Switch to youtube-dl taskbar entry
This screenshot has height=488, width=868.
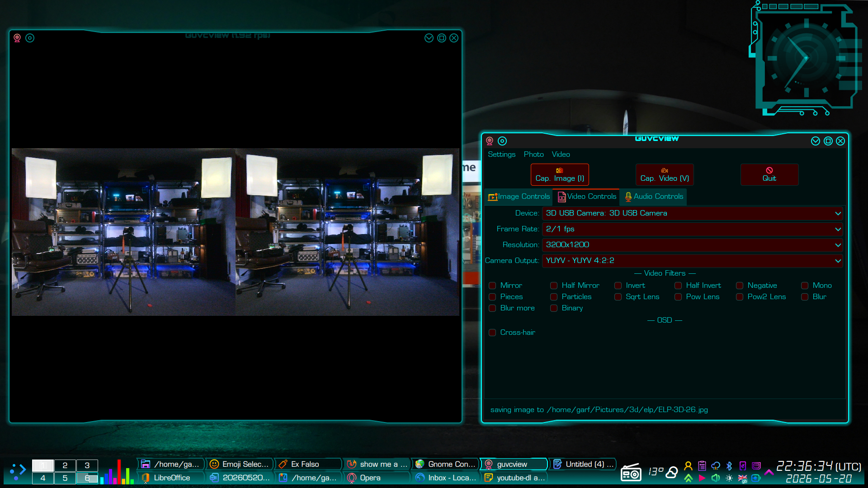(x=514, y=478)
